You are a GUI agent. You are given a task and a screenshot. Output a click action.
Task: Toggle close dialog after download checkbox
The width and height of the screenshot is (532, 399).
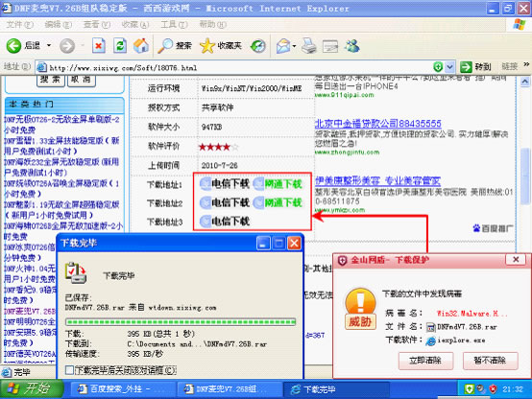[69, 370]
